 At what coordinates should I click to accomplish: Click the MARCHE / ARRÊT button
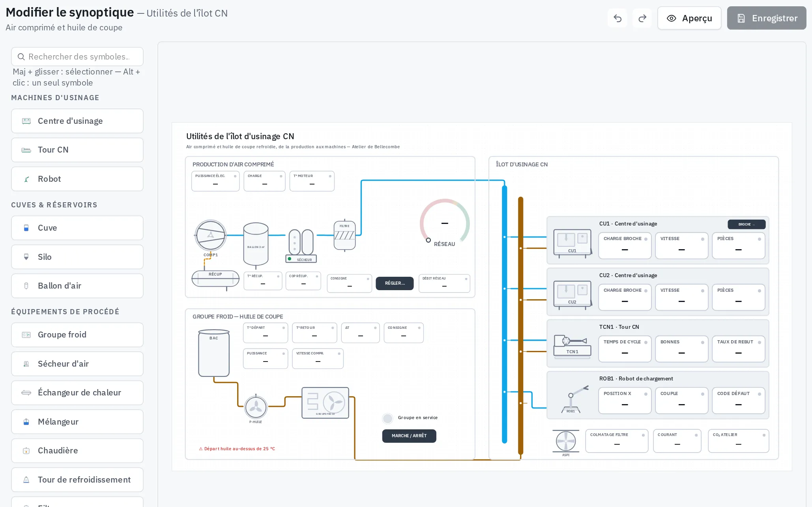(x=409, y=436)
